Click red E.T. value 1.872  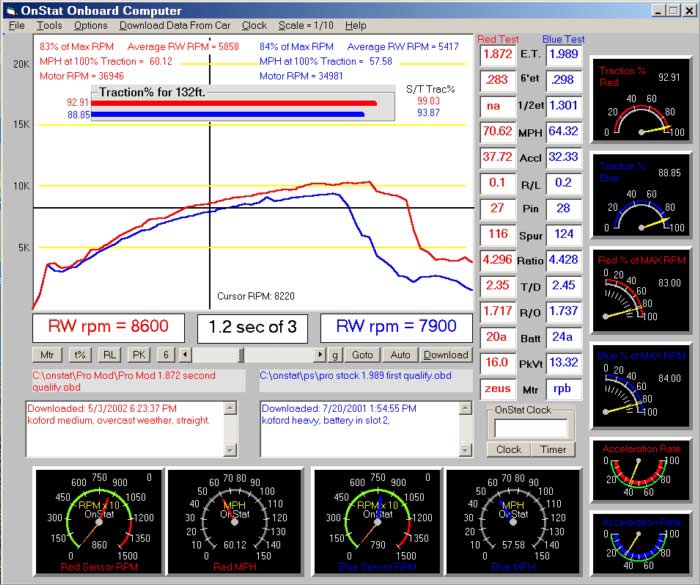497,54
